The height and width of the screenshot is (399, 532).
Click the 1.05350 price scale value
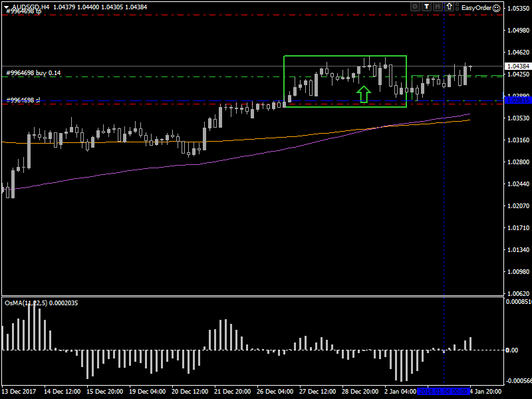pos(518,9)
